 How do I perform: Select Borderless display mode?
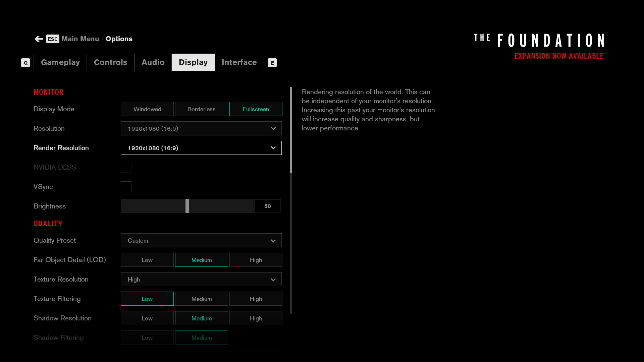coord(201,109)
